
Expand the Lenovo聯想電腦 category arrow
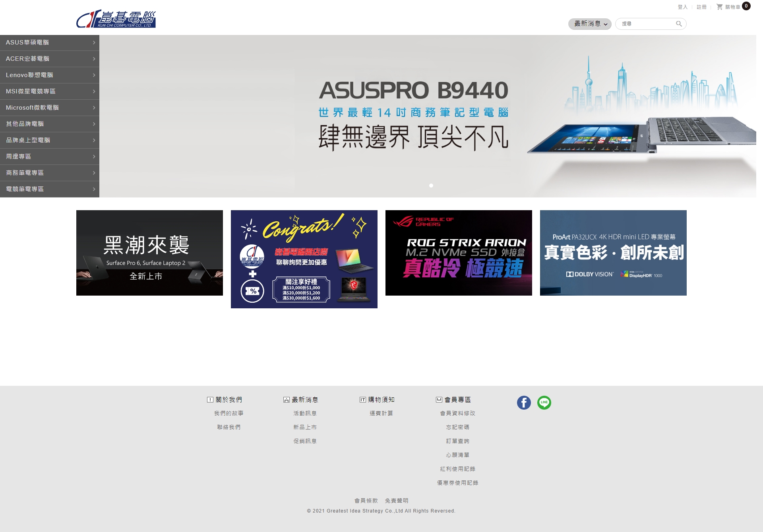tap(94, 75)
